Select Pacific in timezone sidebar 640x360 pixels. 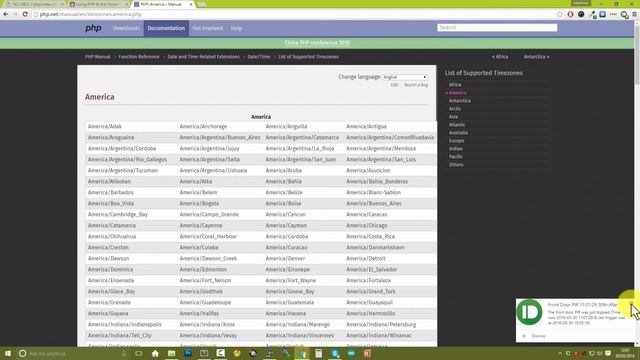pyautogui.click(x=456, y=157)
